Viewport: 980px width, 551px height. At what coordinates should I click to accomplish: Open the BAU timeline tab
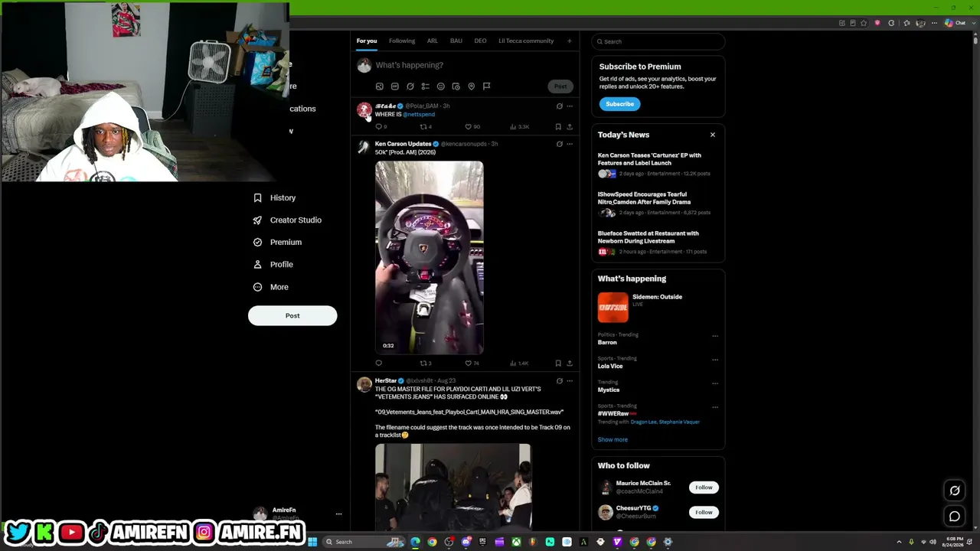[x=456, y=41]
